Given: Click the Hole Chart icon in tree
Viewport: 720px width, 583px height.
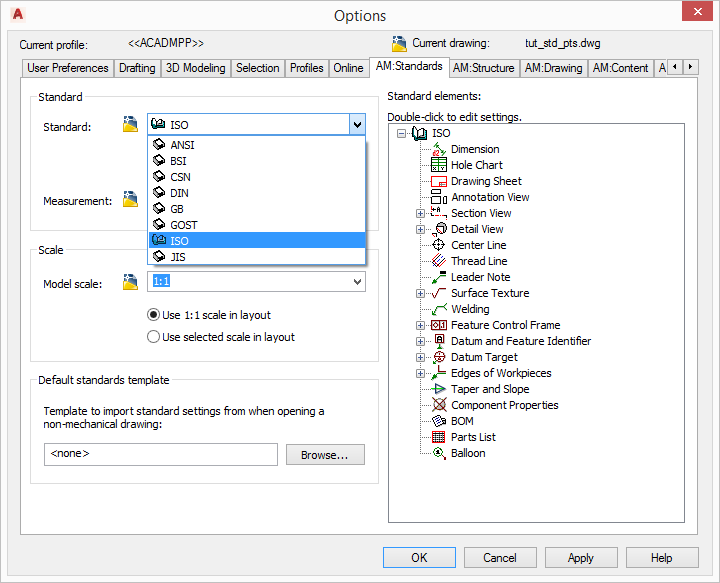Looking at the screenshot, I should [x=438, y=165].
